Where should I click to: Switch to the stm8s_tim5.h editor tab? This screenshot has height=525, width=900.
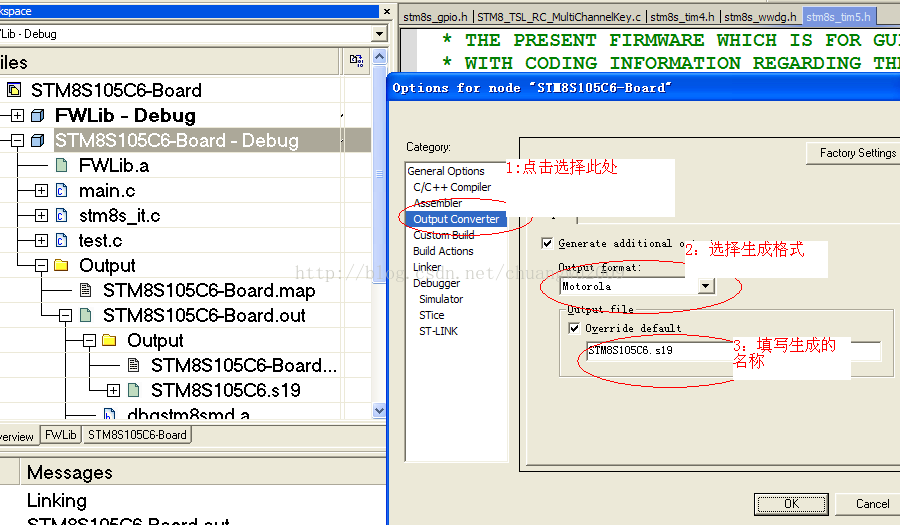click(838, 17)
